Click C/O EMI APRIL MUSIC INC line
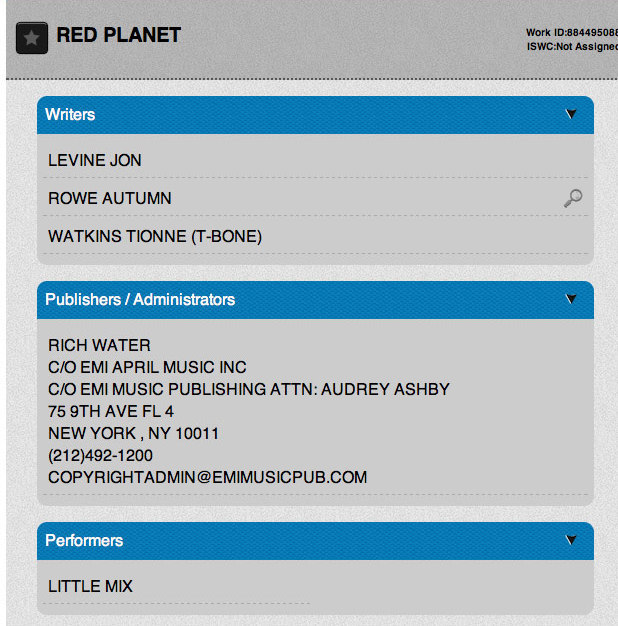This screenshot has height=626, width=618. [x=147, y=367]
